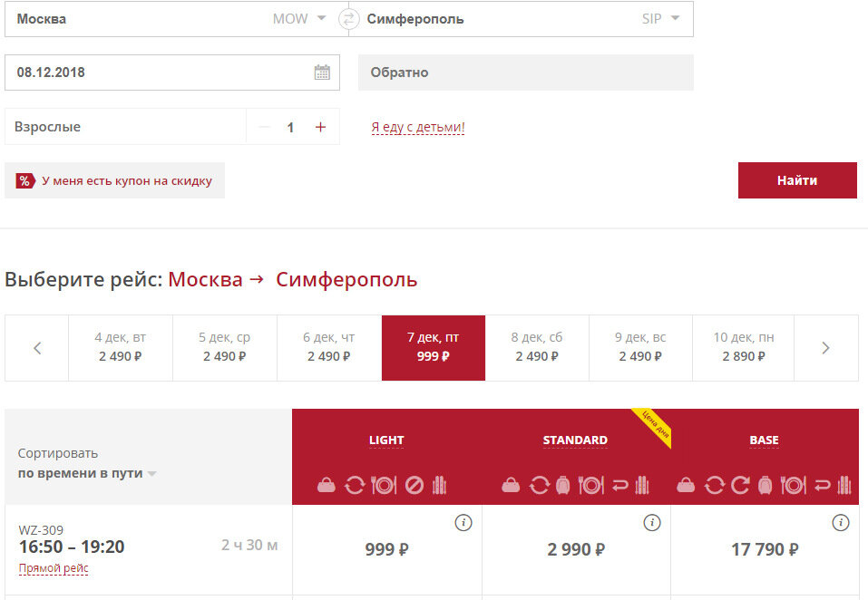
Task: Open the Симферополь SIP destination dropdown
Action: pos(674,19)
